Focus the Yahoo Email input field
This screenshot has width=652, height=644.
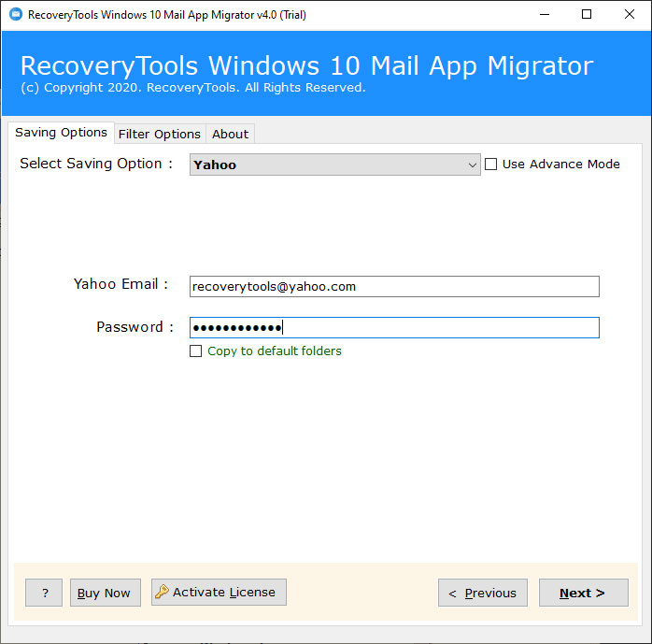point(394,287)
